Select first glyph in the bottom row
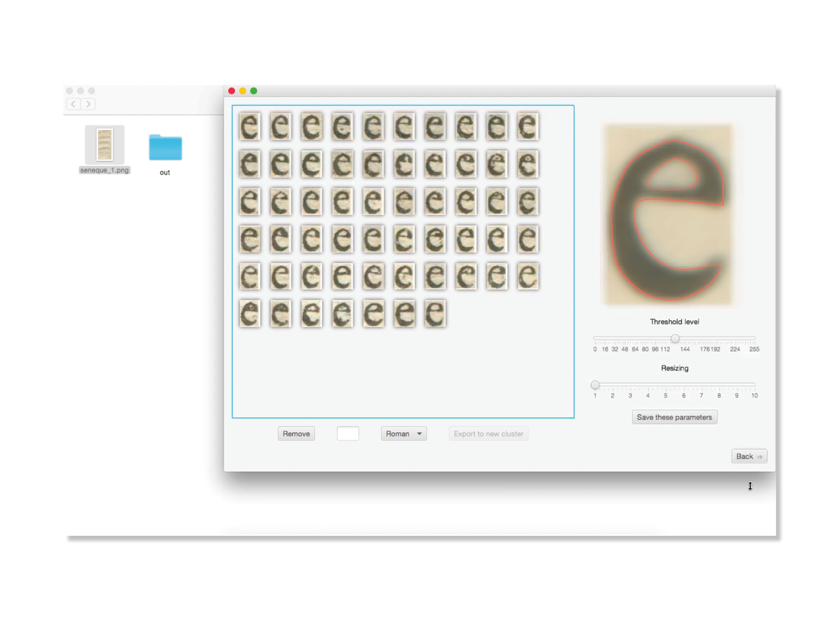 click(249, 313)
